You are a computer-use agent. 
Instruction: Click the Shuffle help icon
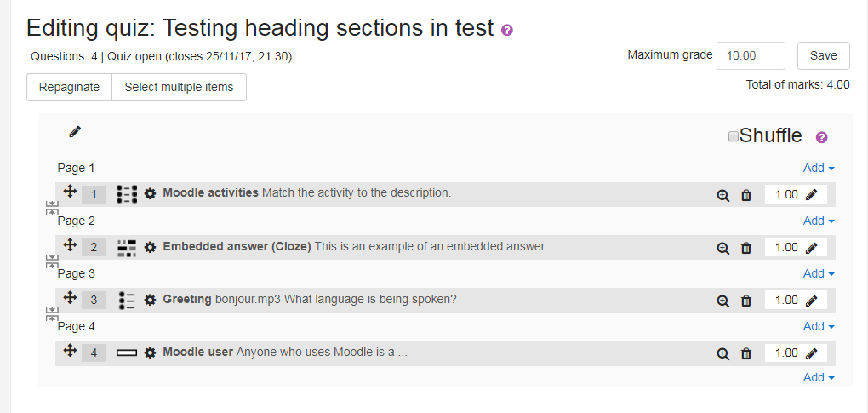pyautogui.click(x=822, y=137)
